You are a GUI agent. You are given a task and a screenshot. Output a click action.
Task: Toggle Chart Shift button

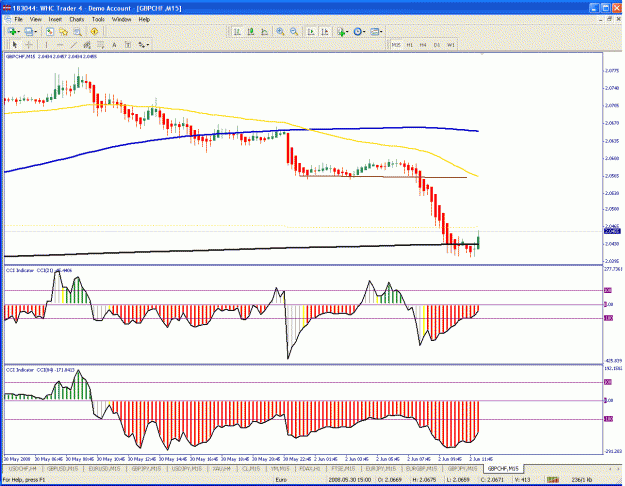click(x=325, y=31)
